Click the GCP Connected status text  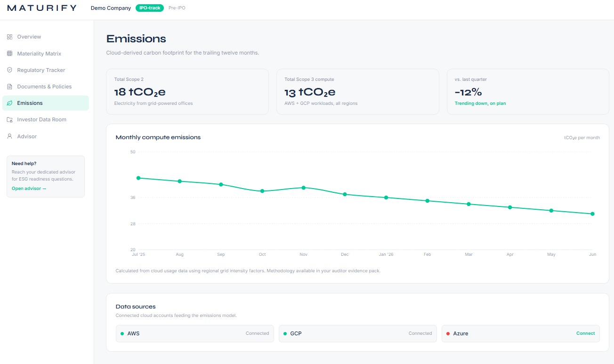tap(420, 333)
